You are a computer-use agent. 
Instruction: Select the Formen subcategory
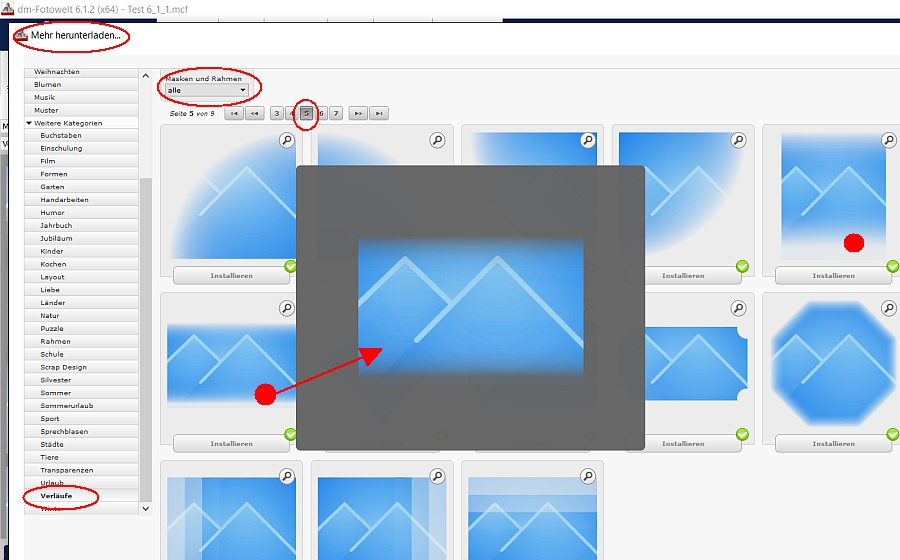click(82, 174)
